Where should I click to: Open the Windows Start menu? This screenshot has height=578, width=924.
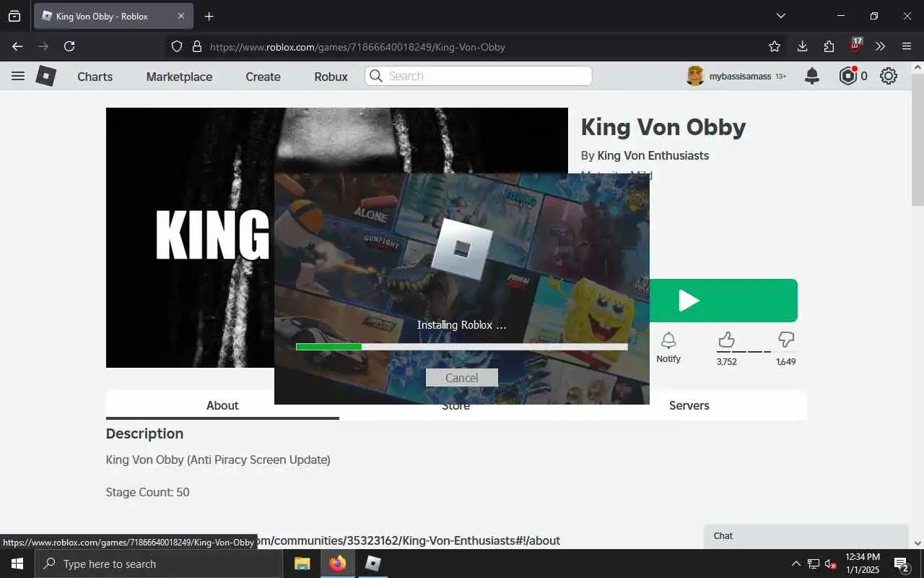[17, 564]
